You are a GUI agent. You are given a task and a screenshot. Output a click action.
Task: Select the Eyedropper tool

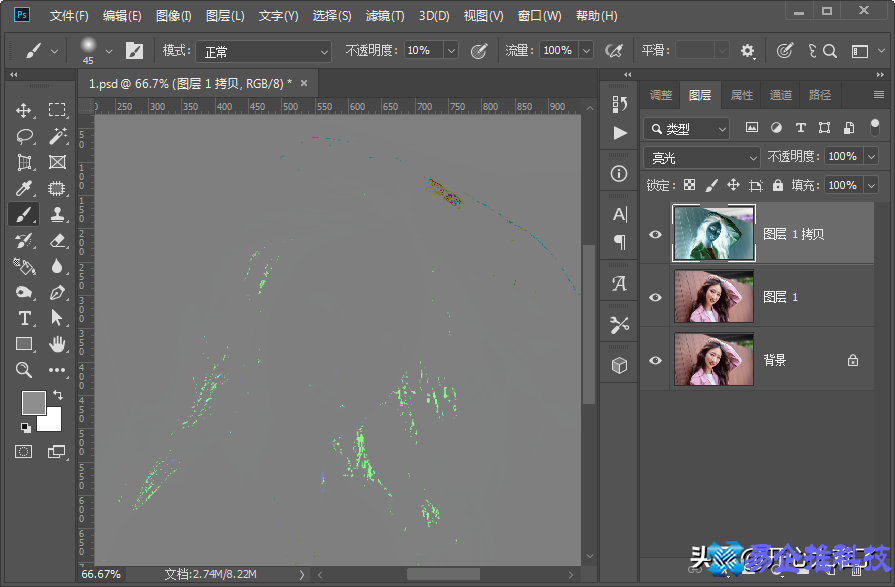[x=25, y=188]
